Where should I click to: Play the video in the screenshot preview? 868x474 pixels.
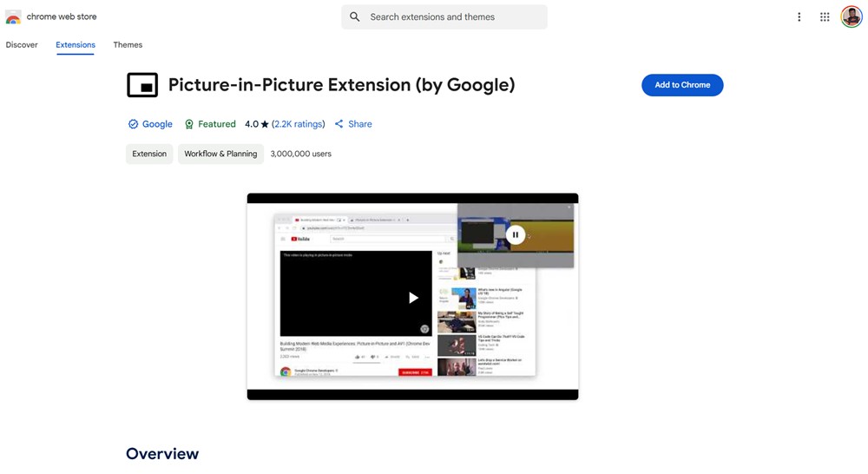point(413,298)
